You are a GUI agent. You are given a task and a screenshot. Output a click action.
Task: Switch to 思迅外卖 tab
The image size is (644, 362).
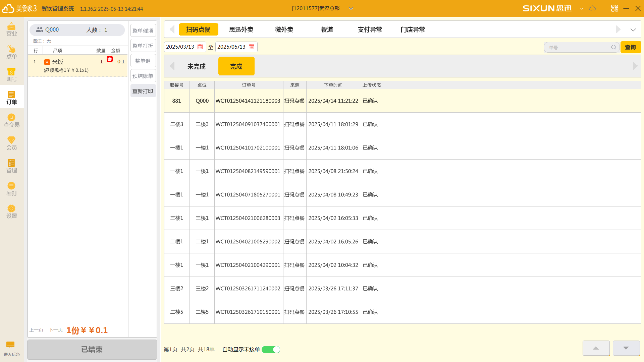pos(241,29)
